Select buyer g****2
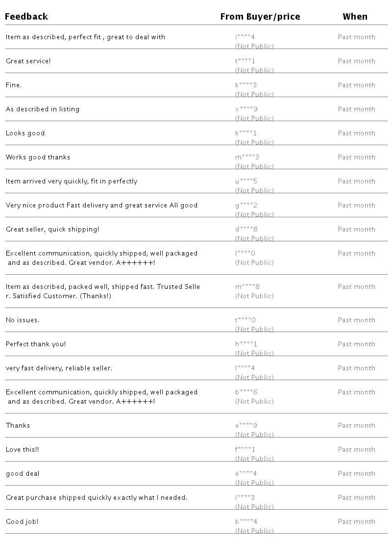Image resolution: width=392 pixels, height=543 pixels. pyautogui.click(x=246, y=206)
